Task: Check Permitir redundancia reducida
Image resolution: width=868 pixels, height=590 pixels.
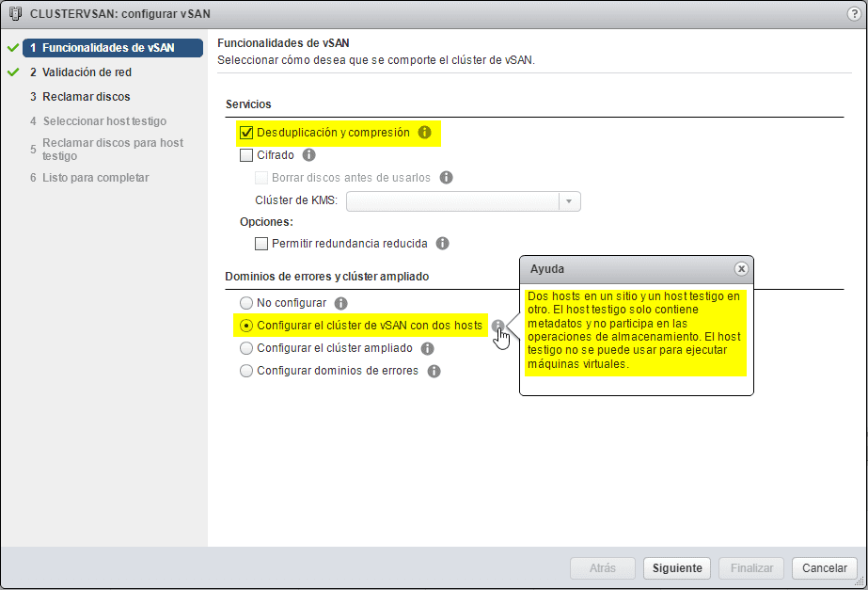Action: (x=260, y=243)
